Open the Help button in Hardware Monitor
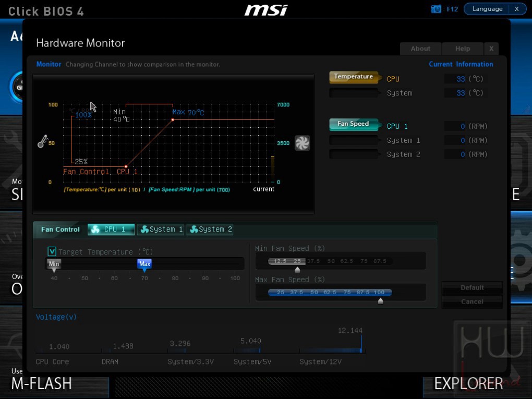 click(x=463, y=49)
